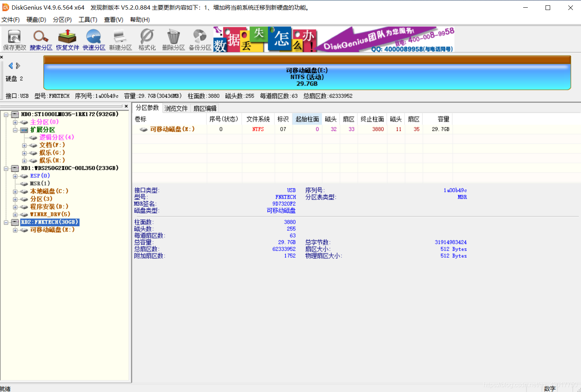Screen dimensions: 581x392
Task: Click the 卷标 column header
Action: click(x=170, y=119)
